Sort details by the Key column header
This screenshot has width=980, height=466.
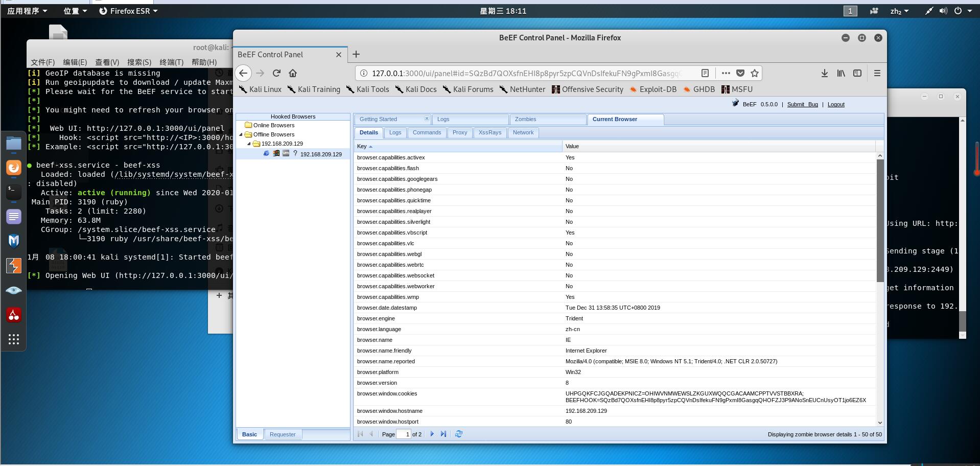pos(458,146)
